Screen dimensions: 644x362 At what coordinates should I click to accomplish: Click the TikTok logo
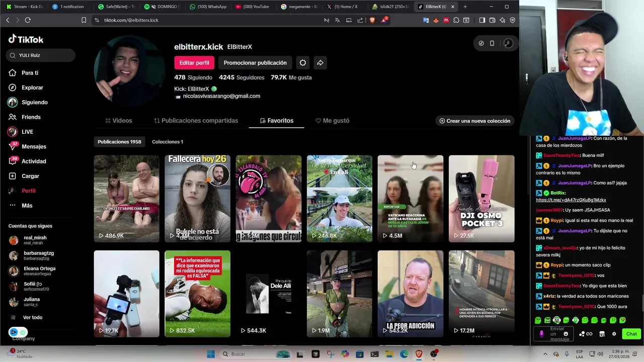(26, 39)
